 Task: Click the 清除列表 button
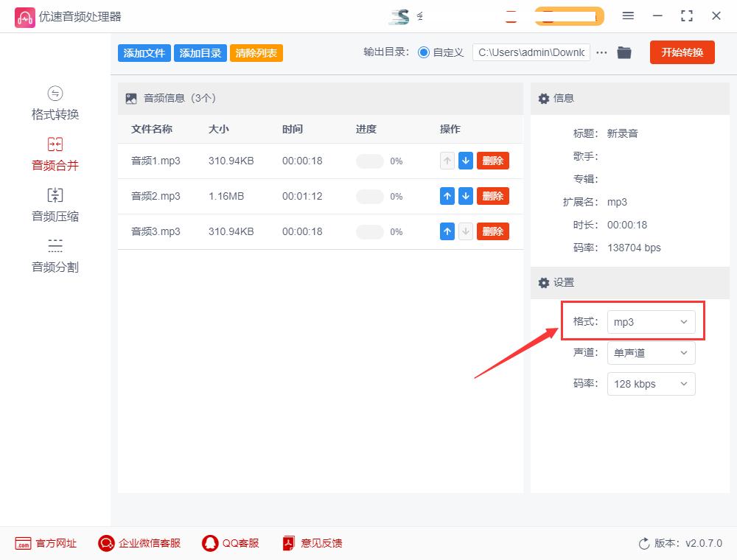tap(256, 52)
